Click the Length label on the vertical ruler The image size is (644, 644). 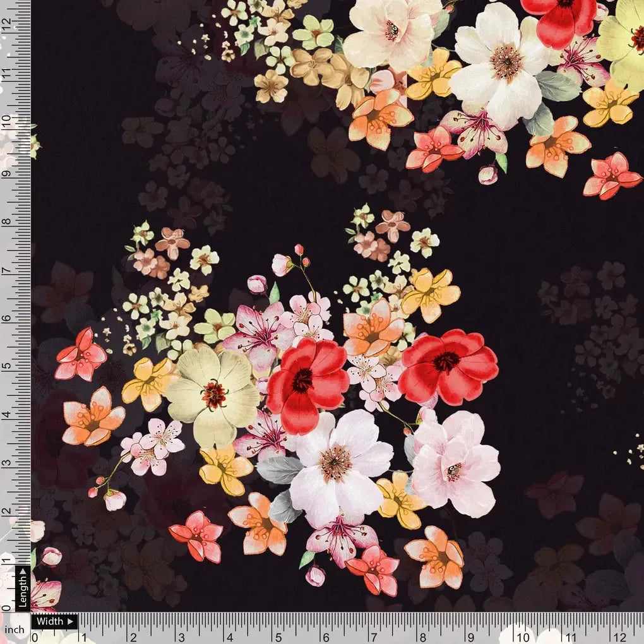22,592
